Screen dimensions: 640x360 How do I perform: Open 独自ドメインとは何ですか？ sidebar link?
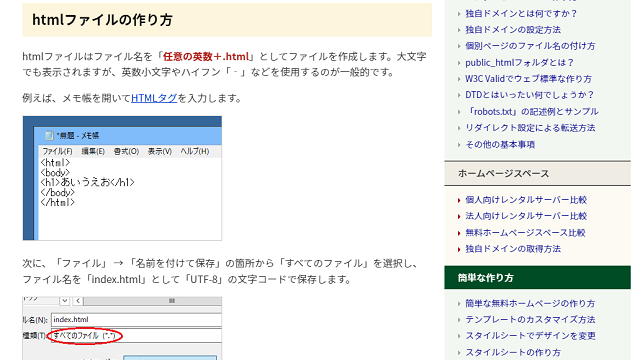coord(521,13)
